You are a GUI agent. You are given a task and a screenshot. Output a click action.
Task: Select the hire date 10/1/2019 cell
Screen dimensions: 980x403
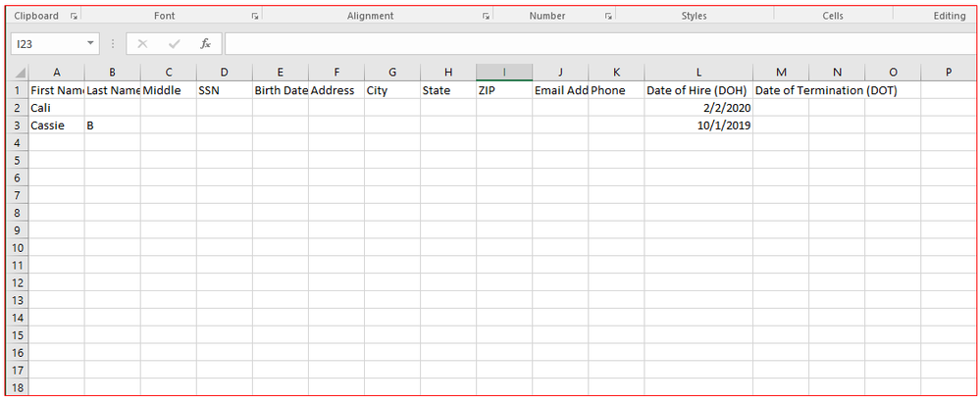(x=698, y=125)
